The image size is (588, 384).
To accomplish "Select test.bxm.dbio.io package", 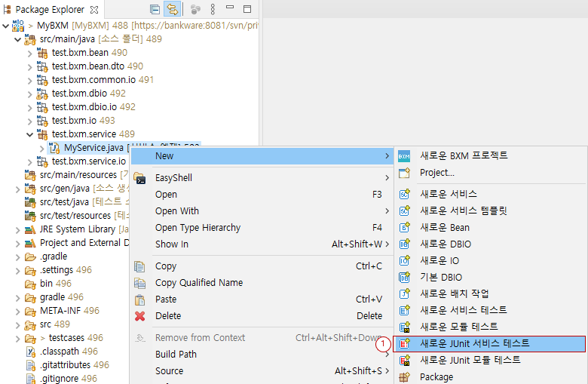I will click(x=86, y=107).
